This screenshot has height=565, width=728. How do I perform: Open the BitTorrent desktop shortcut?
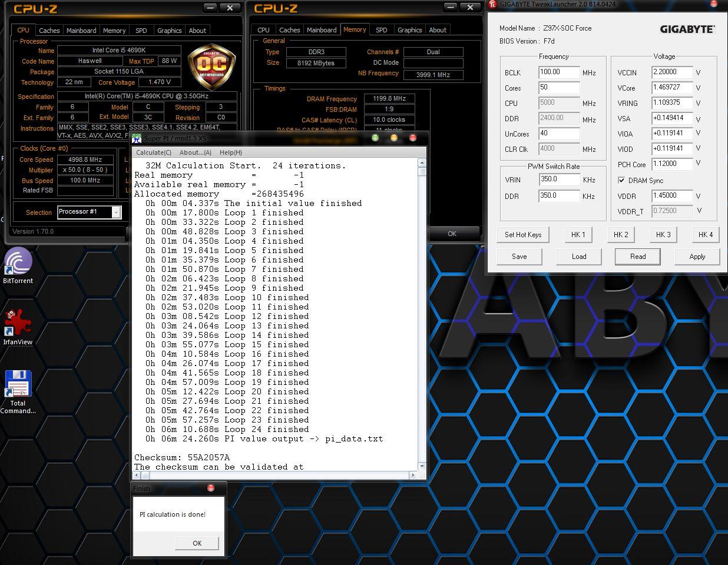(x=18, y=265)
